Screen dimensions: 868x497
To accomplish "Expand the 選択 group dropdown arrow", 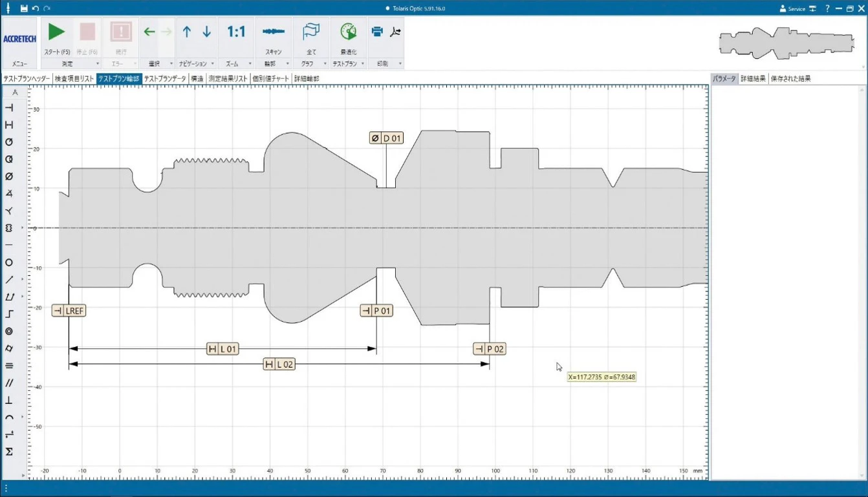I will [x=171, y=64].
